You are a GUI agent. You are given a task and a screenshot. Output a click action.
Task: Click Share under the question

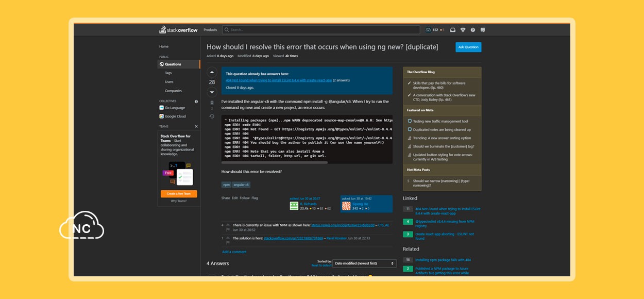click(x=226, y=198)
